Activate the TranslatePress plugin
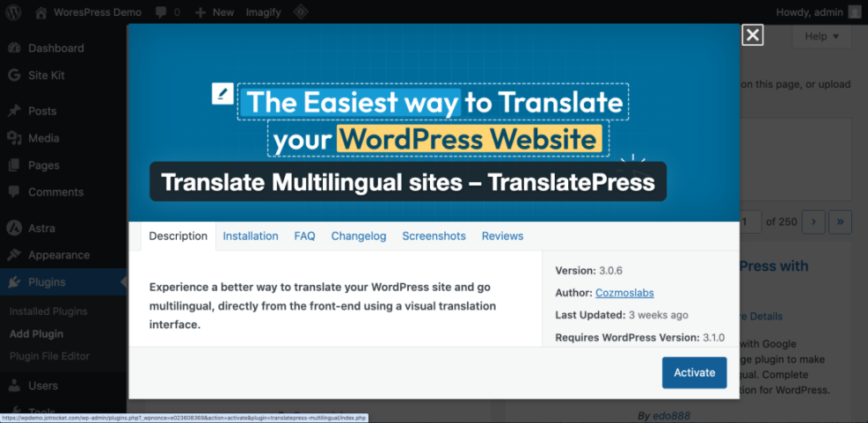Image resolution: width=868 pixels, height=423 pixels. [694, 373]
